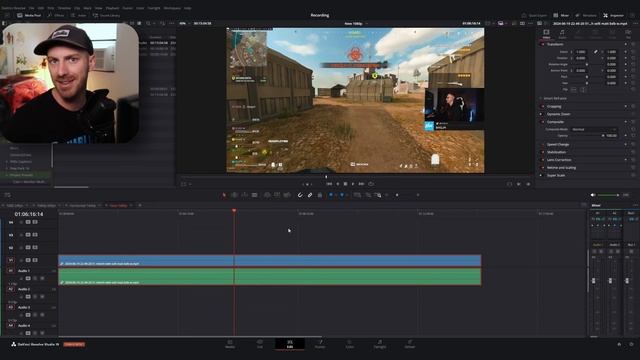
Task: Go to the Cut page
Action: [260, 344]
